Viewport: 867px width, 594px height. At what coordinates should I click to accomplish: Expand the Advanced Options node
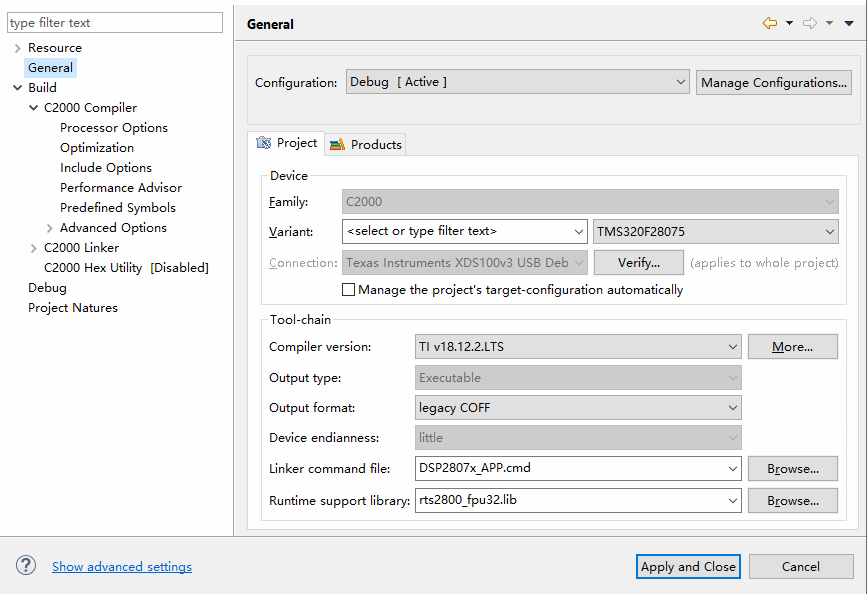pos(49,228)
